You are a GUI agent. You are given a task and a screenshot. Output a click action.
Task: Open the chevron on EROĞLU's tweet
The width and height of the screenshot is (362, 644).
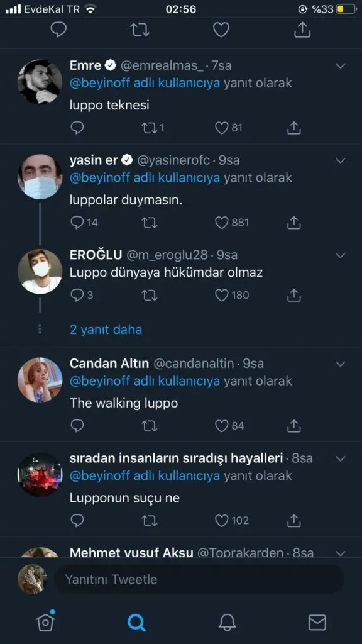341,255
